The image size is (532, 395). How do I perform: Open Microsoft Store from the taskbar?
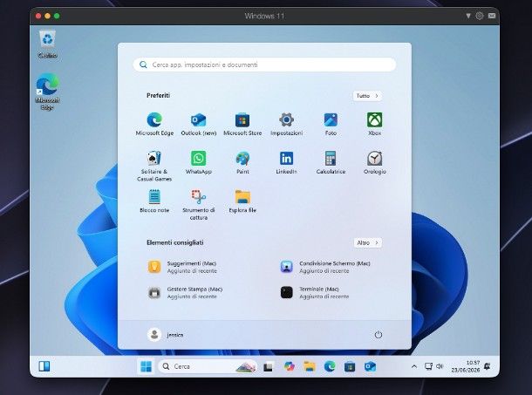[350, 366]
